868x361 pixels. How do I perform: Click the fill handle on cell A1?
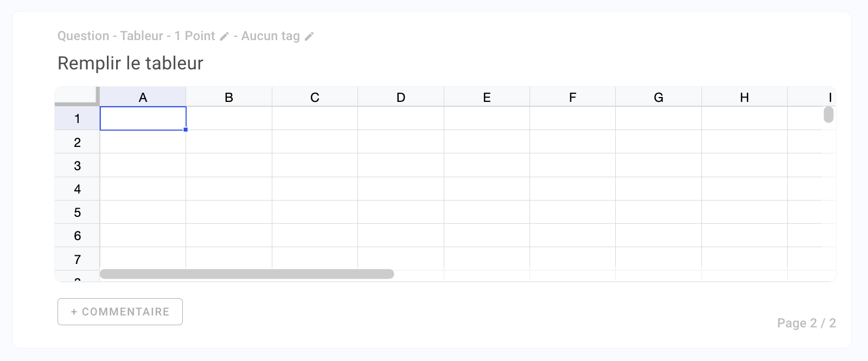pyautogui.click(x=186, y=130)
